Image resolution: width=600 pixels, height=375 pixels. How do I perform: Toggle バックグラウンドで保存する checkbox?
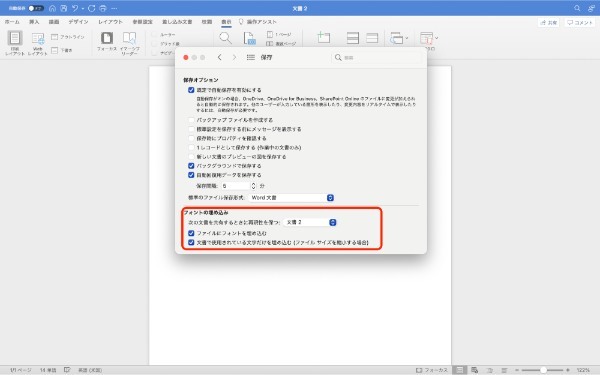[191, 166]
